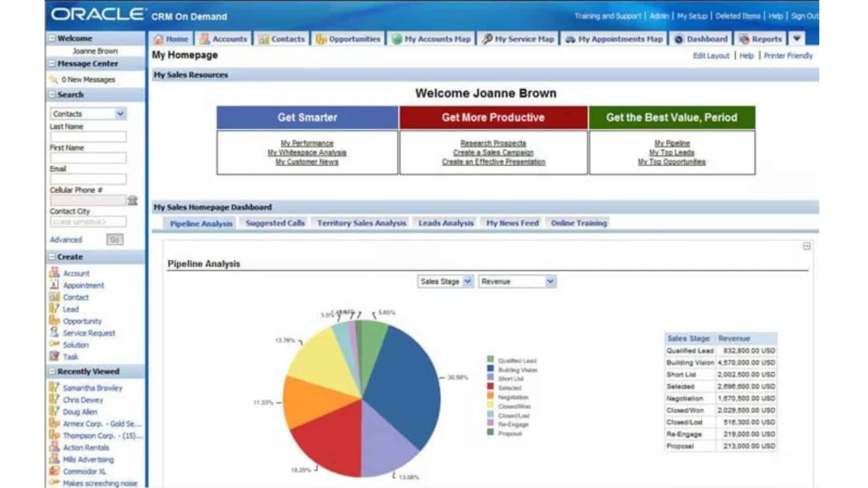This screenshot has height=488, width=868.
Task: Open the more tabs dropdown arrow
Action: [x=797, y=38]
